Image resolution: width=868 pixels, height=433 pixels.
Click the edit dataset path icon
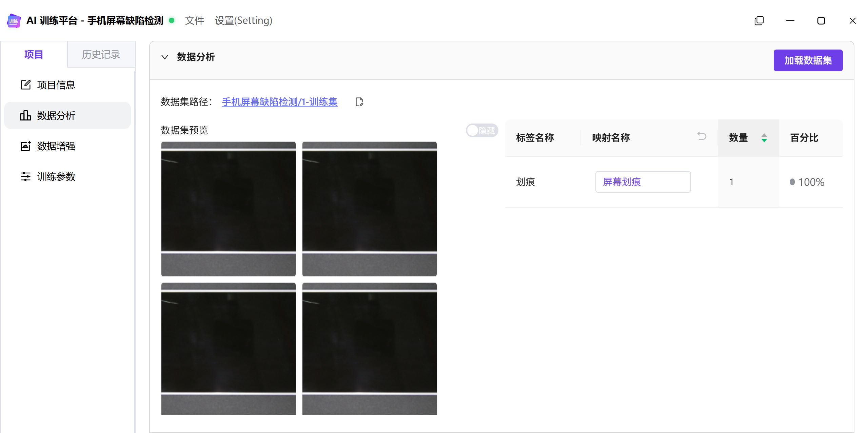point(359,102)
